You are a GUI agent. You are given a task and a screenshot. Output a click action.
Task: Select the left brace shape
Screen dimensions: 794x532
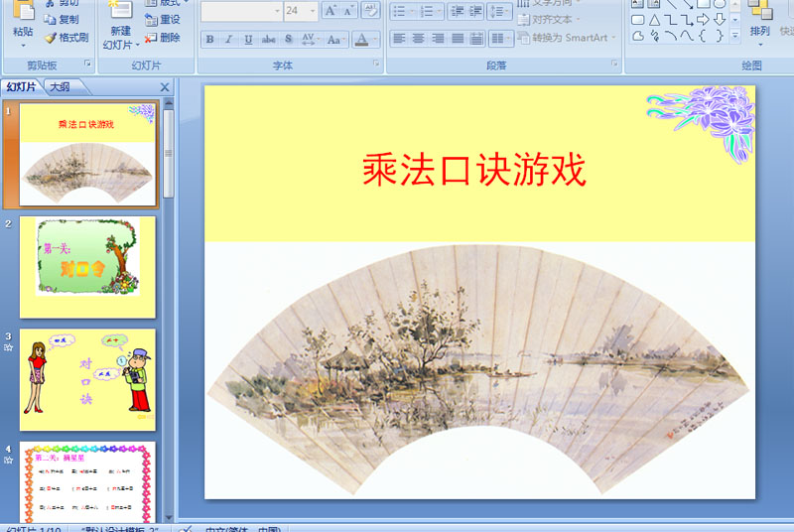703,36
